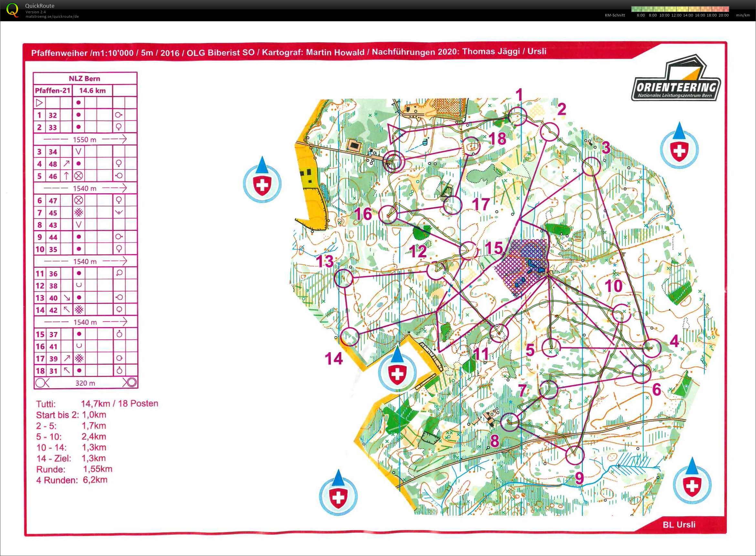Click the down-right arrow in table row 13
The image size is (756, 556).
(67, 297)
